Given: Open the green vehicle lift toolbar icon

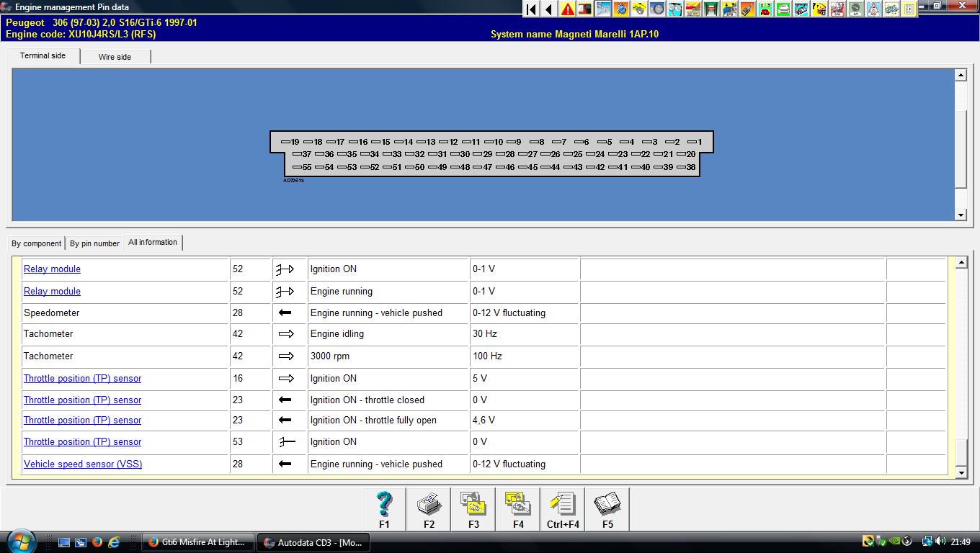Looking at the screenshot, I should pos(710,9).
